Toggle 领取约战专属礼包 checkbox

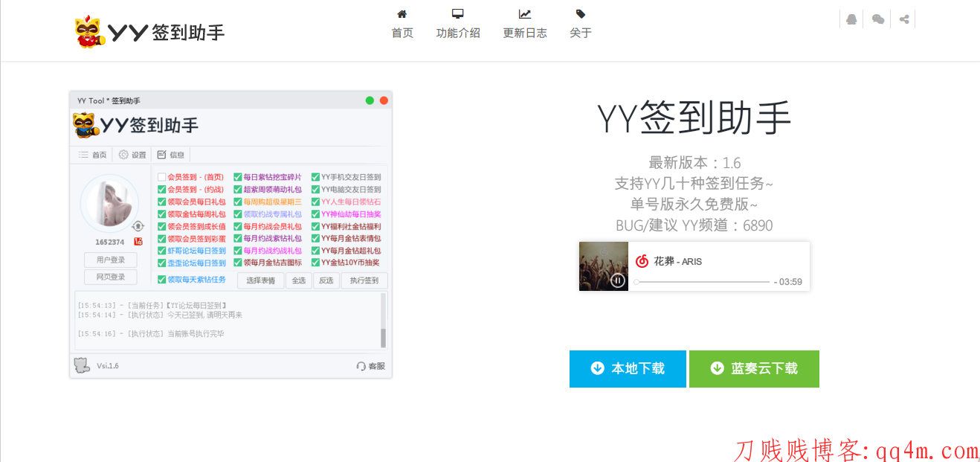coord(238,214)
